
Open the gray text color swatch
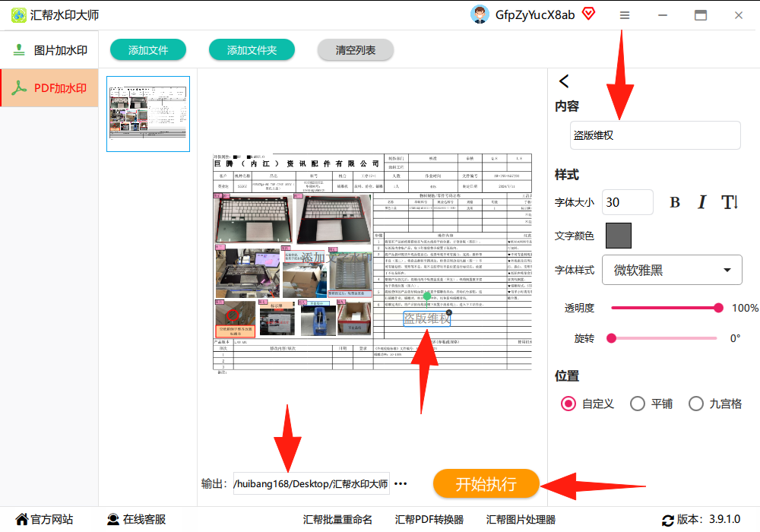pyautogui.click(x=619, y=236)
